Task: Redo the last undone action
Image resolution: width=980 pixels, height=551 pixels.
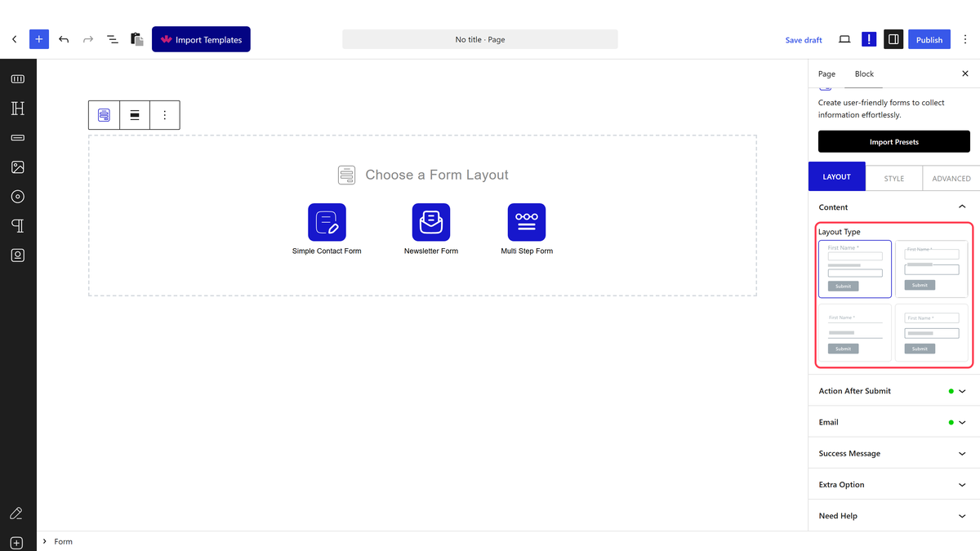Action: 88,39
